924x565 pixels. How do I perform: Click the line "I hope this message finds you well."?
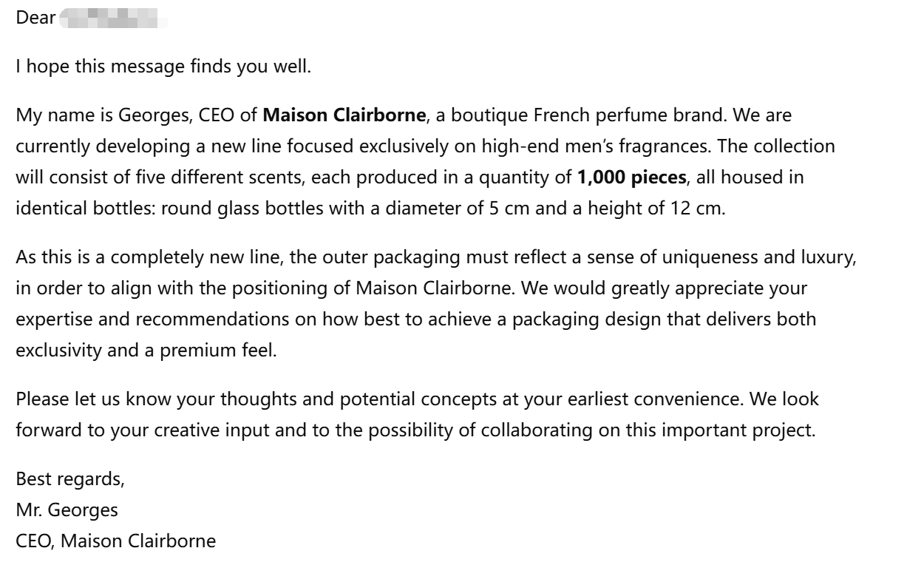(x=163, y=67)
